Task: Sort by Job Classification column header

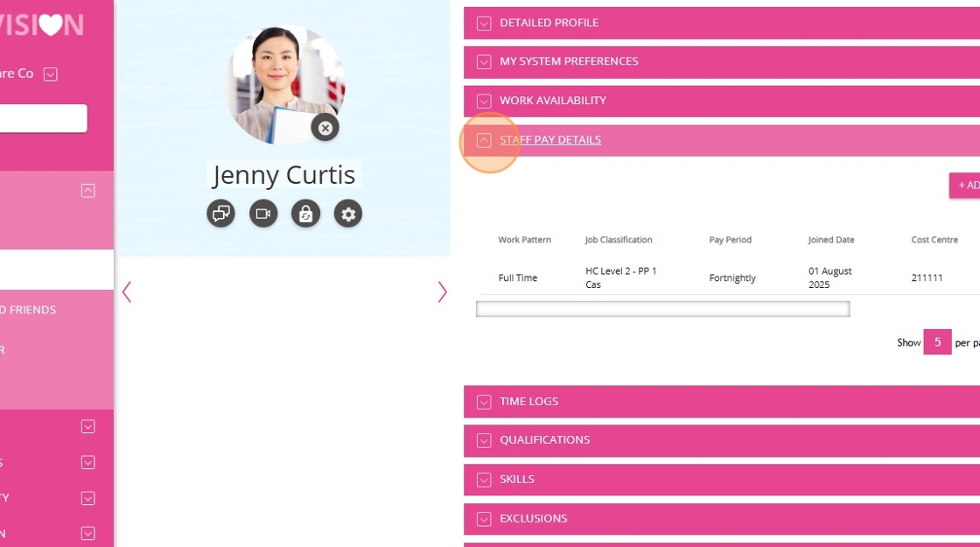Action: [x=618, y=240]
